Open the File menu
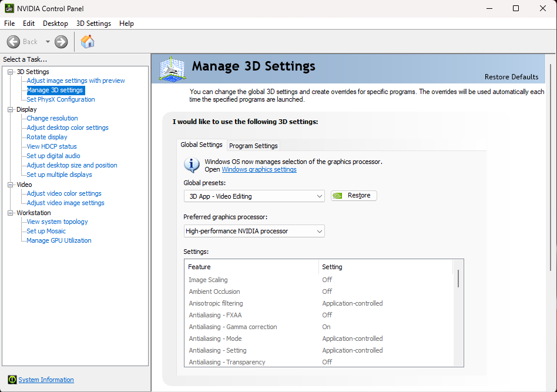 coord(9,24)
